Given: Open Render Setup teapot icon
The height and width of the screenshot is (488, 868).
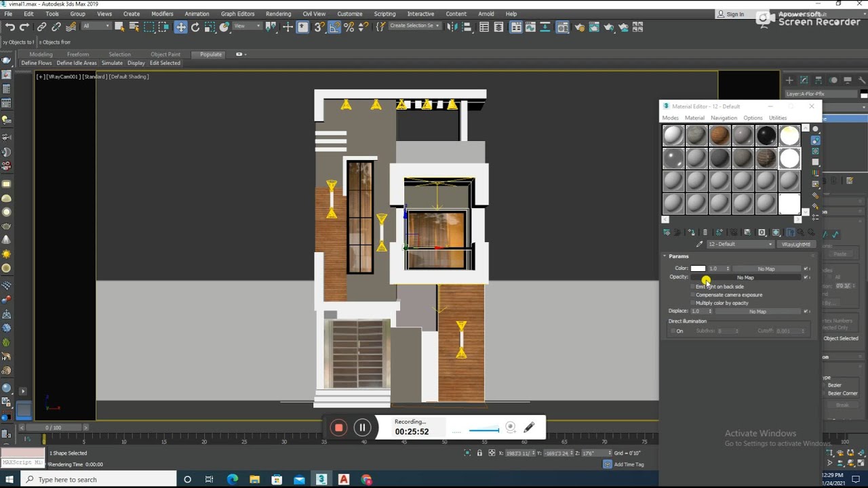Looking at the screenshot, I should 579,27.
